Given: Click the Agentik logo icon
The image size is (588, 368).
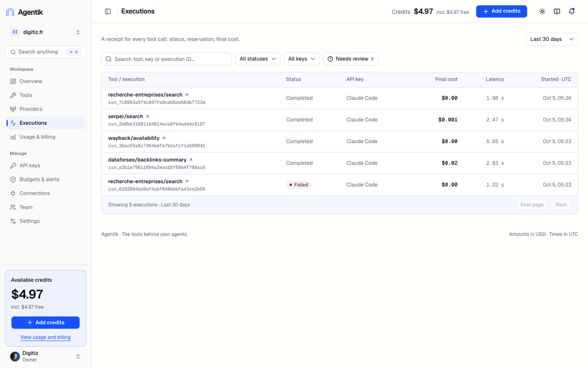Looking at the screenshot, I should point(10,12).
